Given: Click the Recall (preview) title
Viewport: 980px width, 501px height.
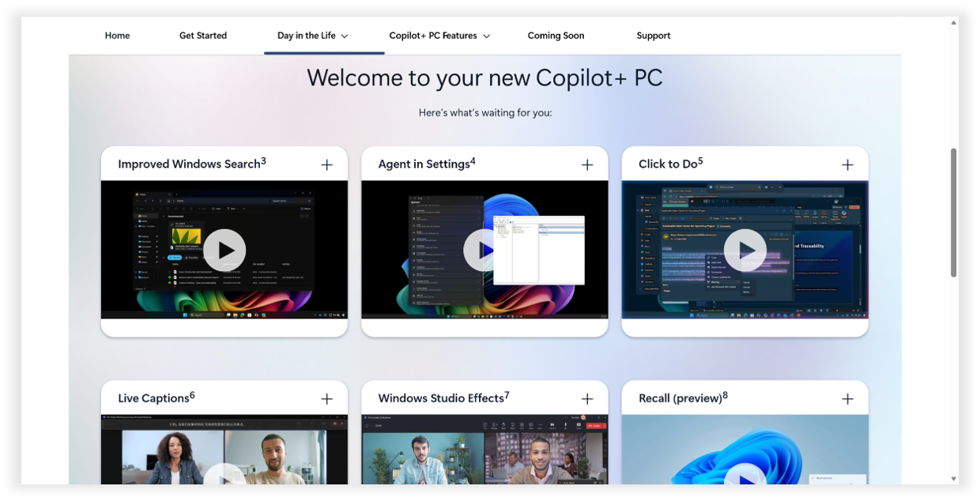Looking at the screenshot, I should [684, 397].
